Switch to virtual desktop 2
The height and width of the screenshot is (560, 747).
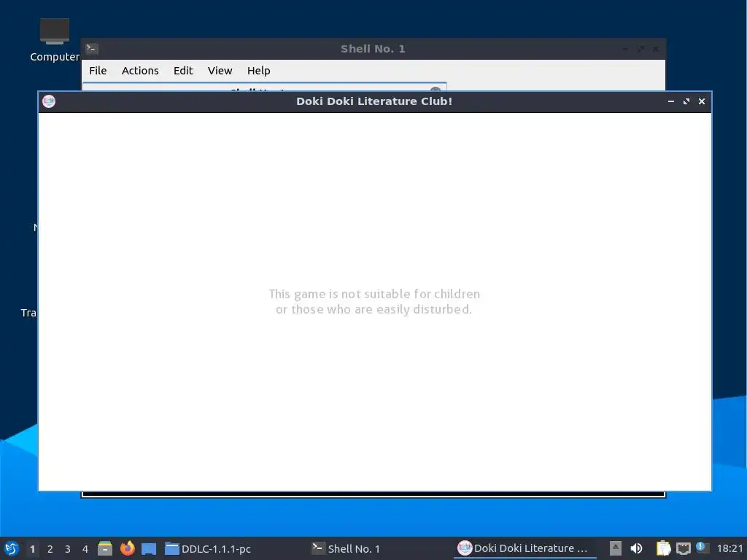(x=50, y=549)
